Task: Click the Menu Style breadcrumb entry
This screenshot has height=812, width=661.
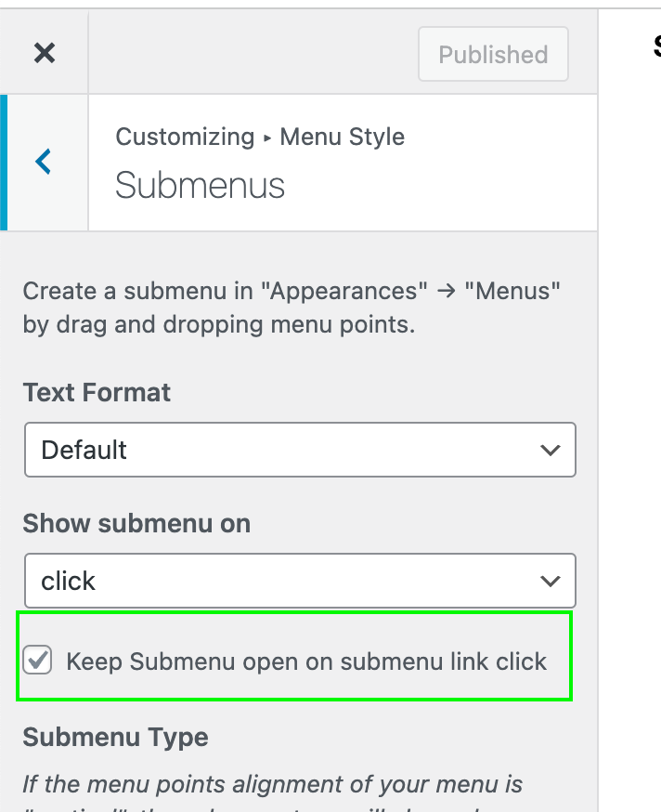Action: coord(342,137)
